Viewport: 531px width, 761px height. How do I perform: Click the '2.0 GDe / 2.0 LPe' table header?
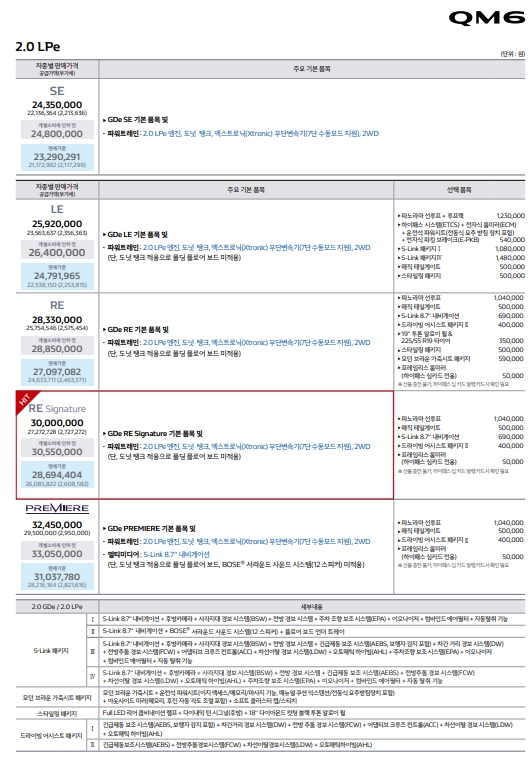click(57, 607)
